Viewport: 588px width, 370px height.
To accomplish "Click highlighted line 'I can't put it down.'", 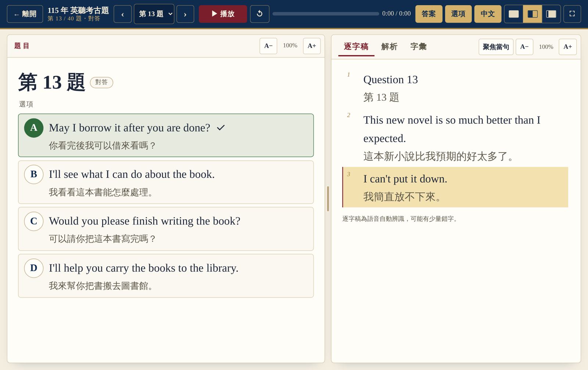I will (x=455, y=187).
